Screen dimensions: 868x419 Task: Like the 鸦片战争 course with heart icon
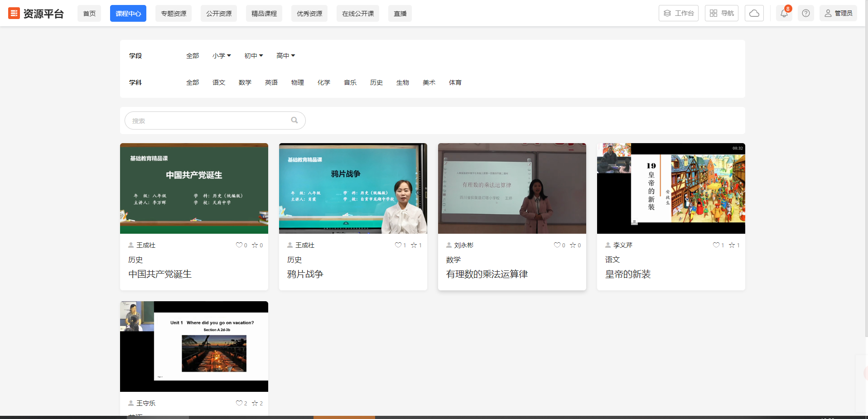398,245
